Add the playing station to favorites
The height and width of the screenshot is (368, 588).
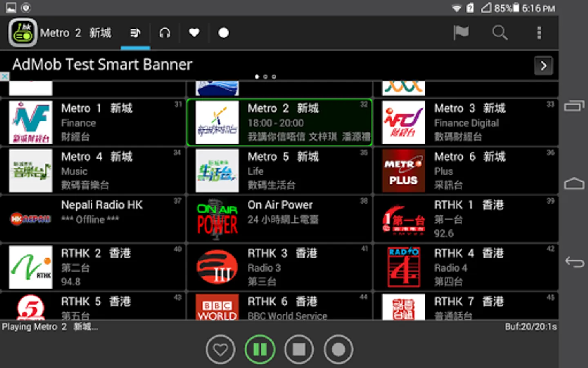tap(220, 350)
